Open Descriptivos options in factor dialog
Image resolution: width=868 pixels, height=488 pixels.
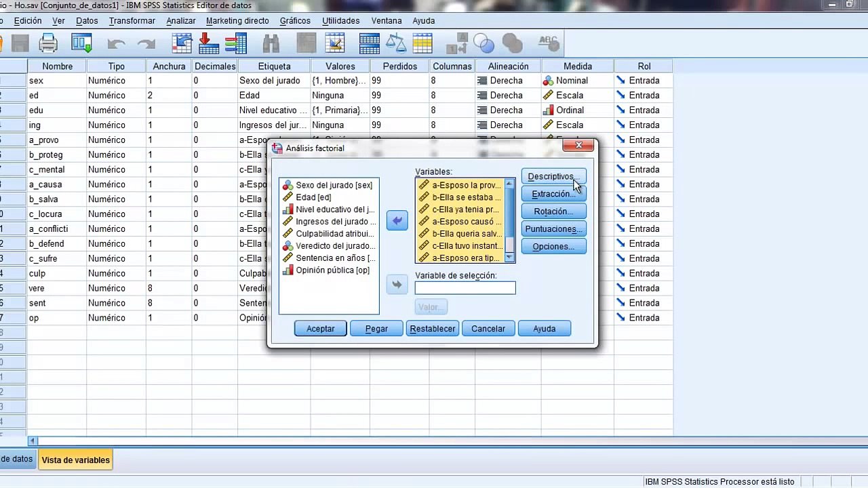(x=553, y=176)
